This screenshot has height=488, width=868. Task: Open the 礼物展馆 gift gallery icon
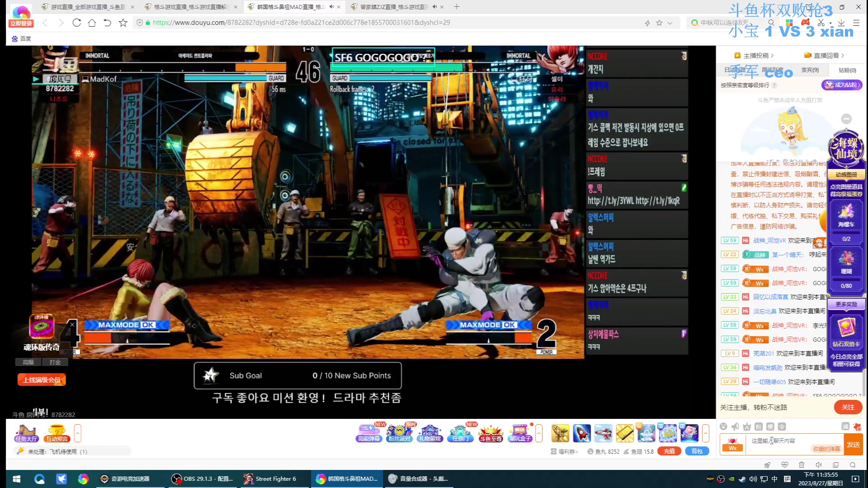[430, 433]
